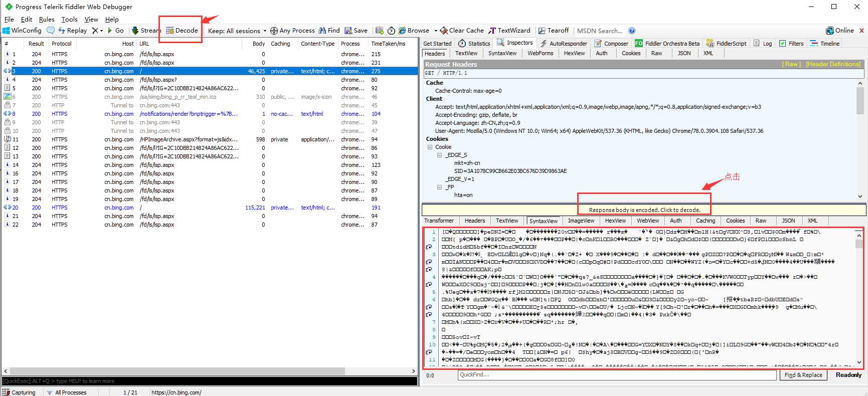This screenshot has height=396, width=868.
Task: Open the Statistics tab
Action: pyautogui.click(x=474, y=44)
